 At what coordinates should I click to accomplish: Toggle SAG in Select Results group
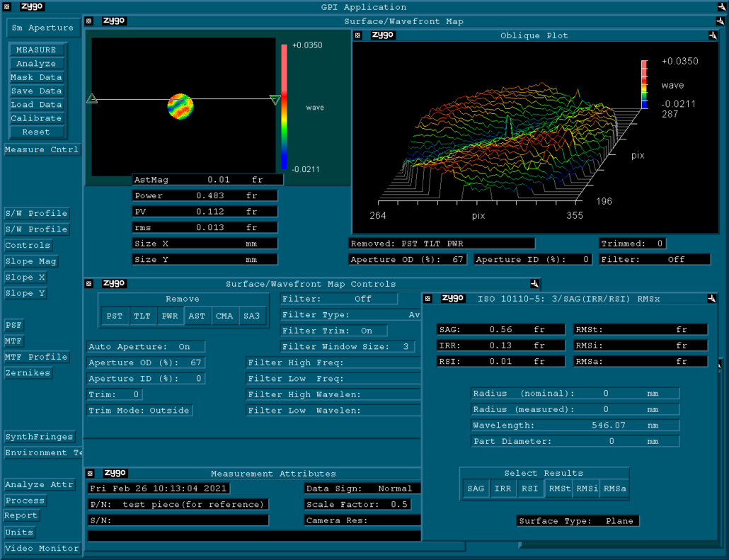tap(476, 488)
